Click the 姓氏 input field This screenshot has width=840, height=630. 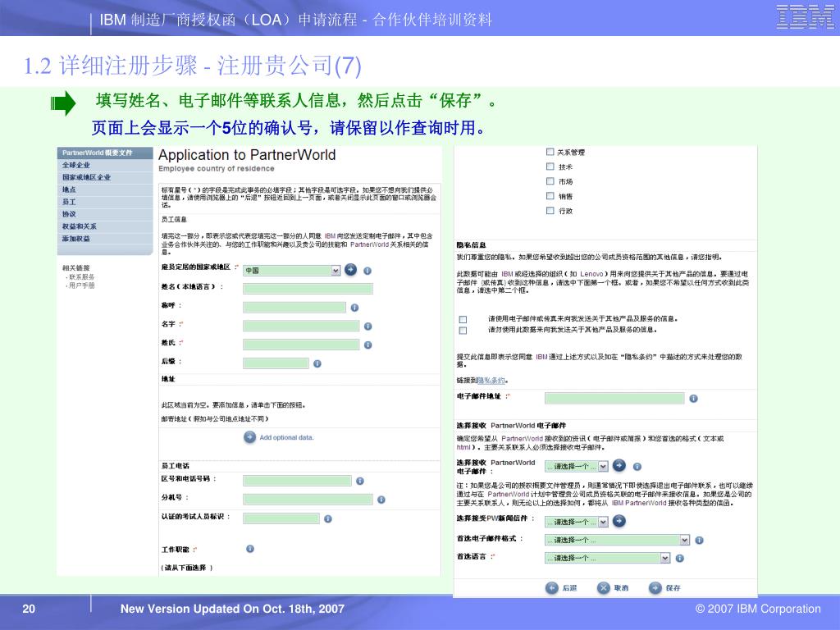301,345
